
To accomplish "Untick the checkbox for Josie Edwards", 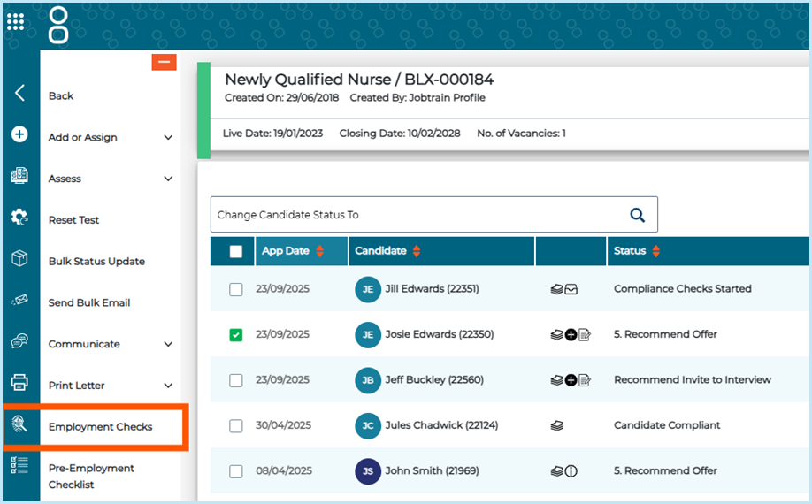I will coord(235,335).
